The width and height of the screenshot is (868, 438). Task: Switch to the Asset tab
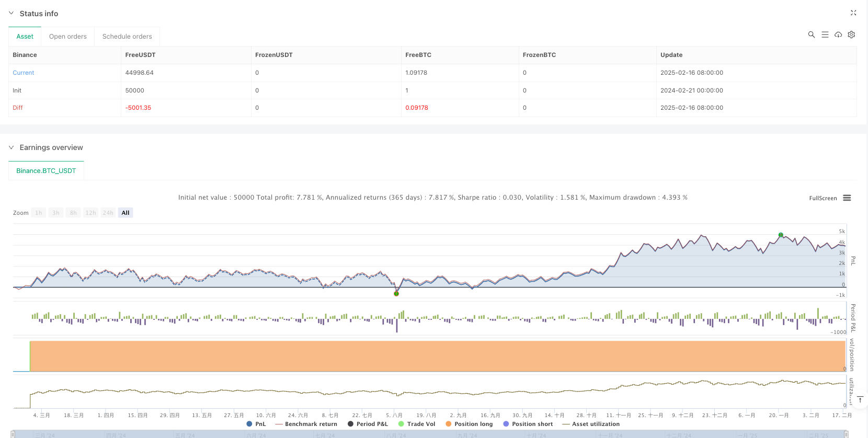pyautogui.click(x=25, y=37)
